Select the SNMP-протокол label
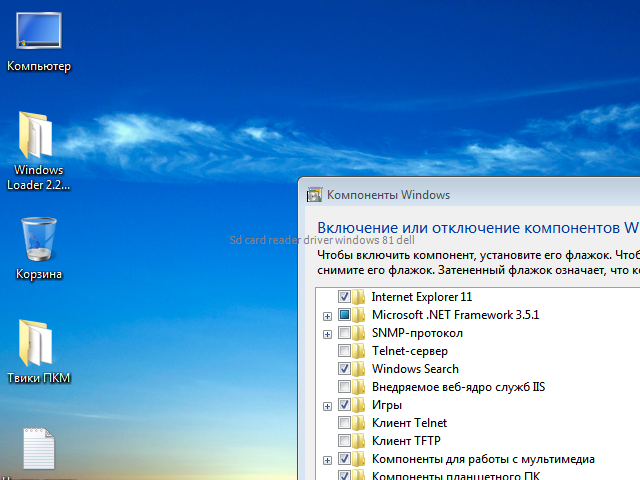 (417, 333)
